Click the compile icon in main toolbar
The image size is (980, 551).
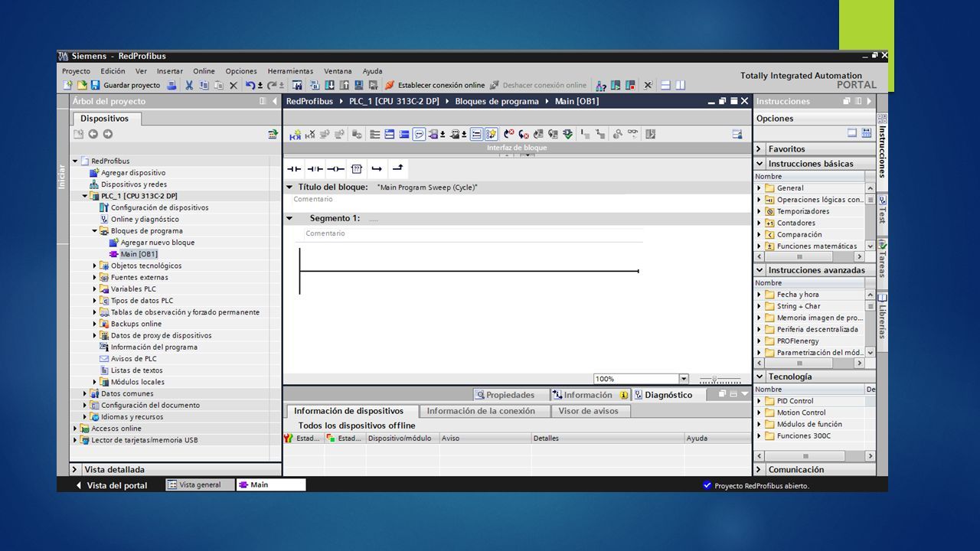pyautogui.click(x=316, y=85)
